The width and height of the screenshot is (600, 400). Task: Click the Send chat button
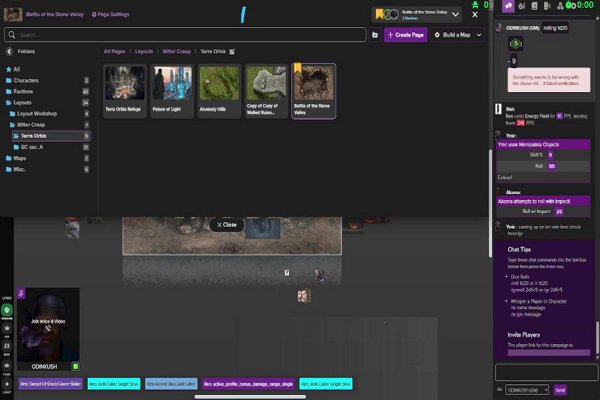tap(560, 390)
